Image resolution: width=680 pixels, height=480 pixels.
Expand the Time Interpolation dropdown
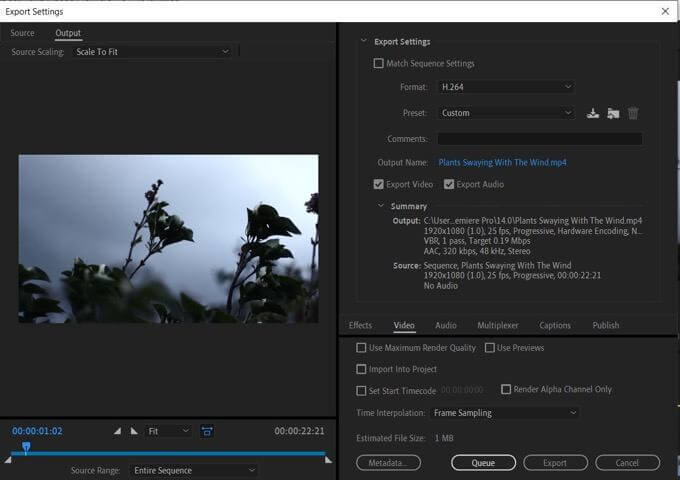pyautogui.click(x=505, y=412)
